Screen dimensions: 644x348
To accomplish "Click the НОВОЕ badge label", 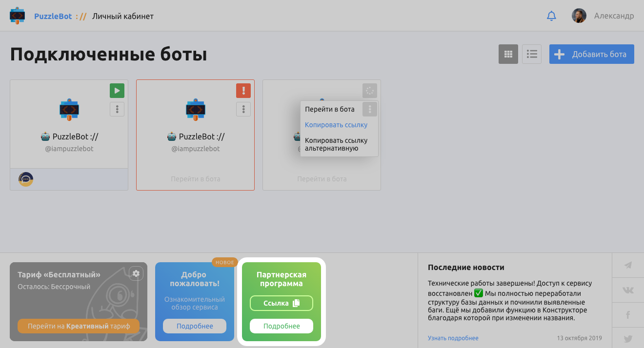I will click(x=225, y=262).
